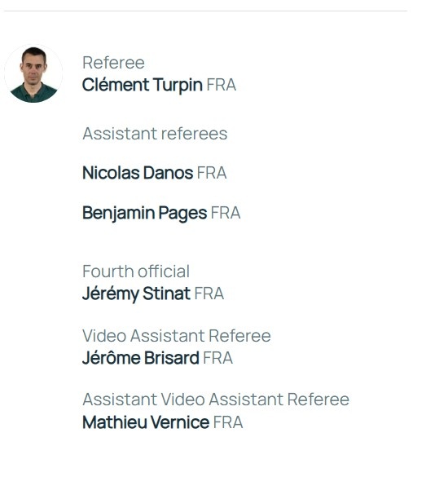448x477 pixels.
Task: Click the 'Referee' role heading
Action: tap(113, 63)
